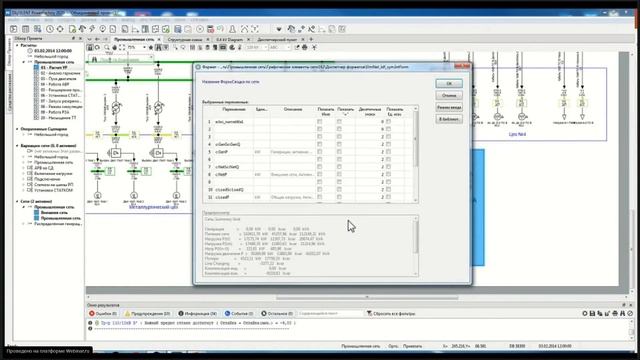Image resolution: width=640 pixels, height=360 pixels.
Task: Collapse Операционные Сценарии tree section
Action: (17, 129)
